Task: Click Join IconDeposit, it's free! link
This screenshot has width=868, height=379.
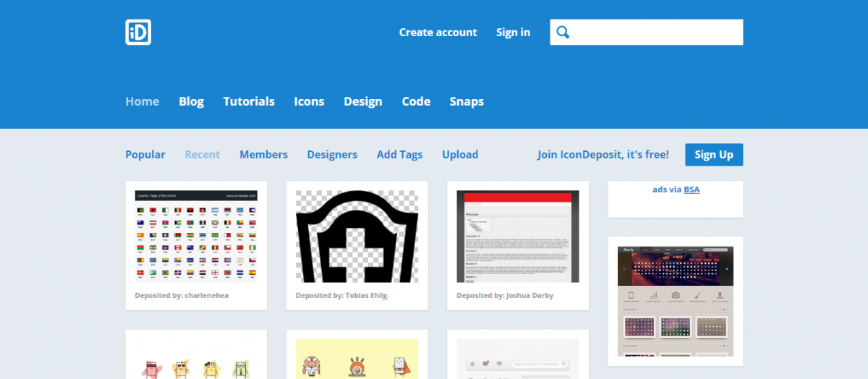Action: pos(603,154)
